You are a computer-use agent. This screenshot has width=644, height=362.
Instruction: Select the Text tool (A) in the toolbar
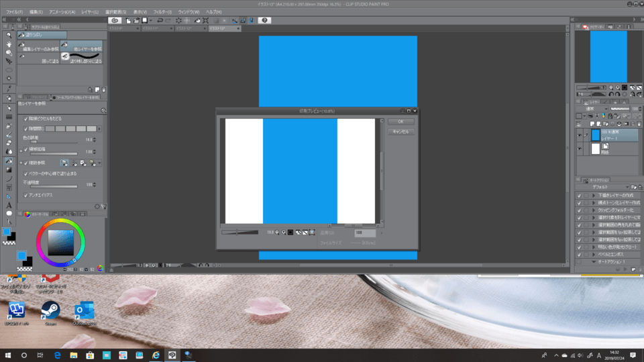pos(9,206)
